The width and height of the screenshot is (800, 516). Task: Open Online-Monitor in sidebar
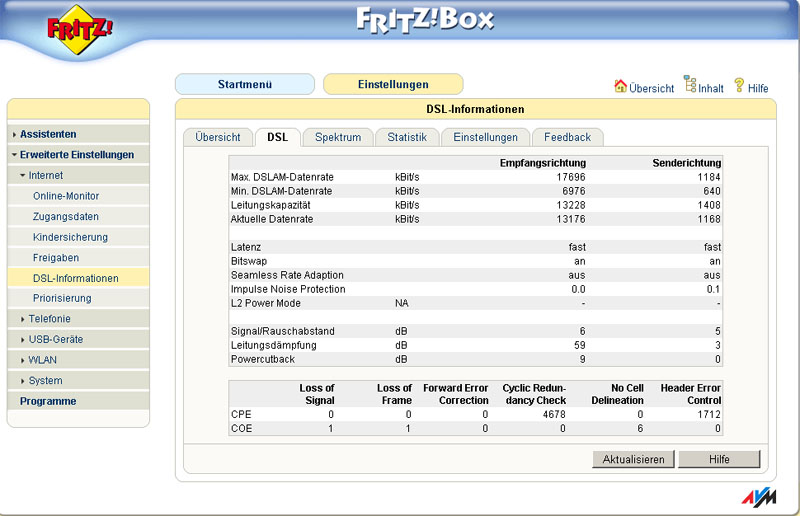point(66,196)
